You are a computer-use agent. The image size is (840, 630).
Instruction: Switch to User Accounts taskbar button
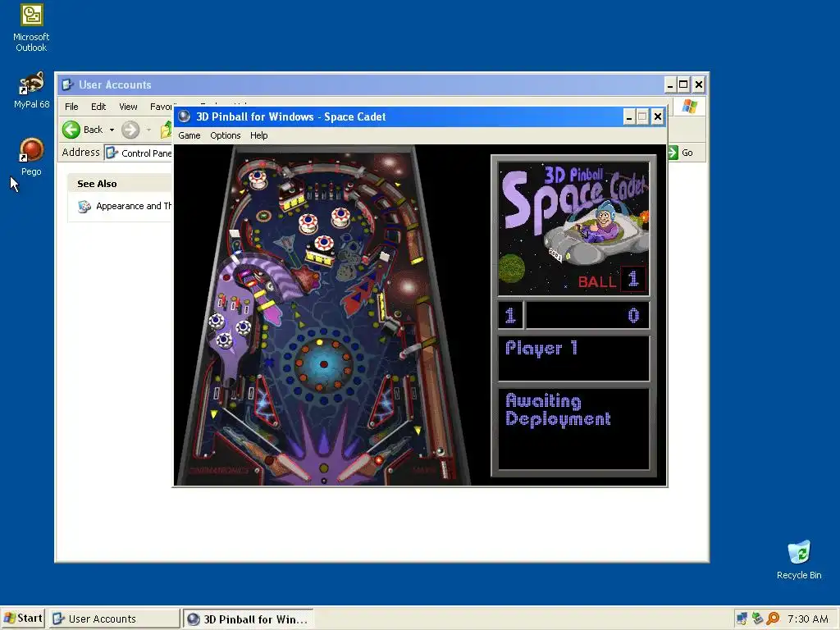click(x=114, y=619)
